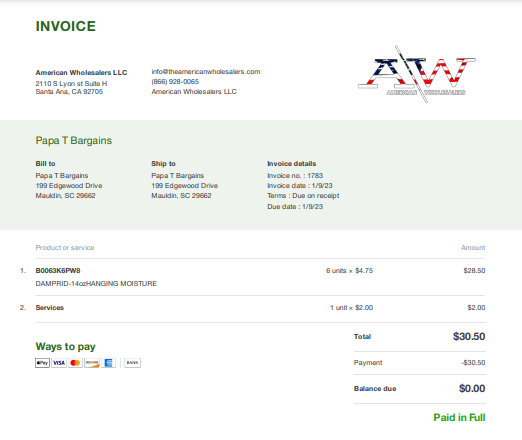522x440 pixels.
Task: Open the info@theamericanwholesalers.com email link
Action: (x=206, y=72)
